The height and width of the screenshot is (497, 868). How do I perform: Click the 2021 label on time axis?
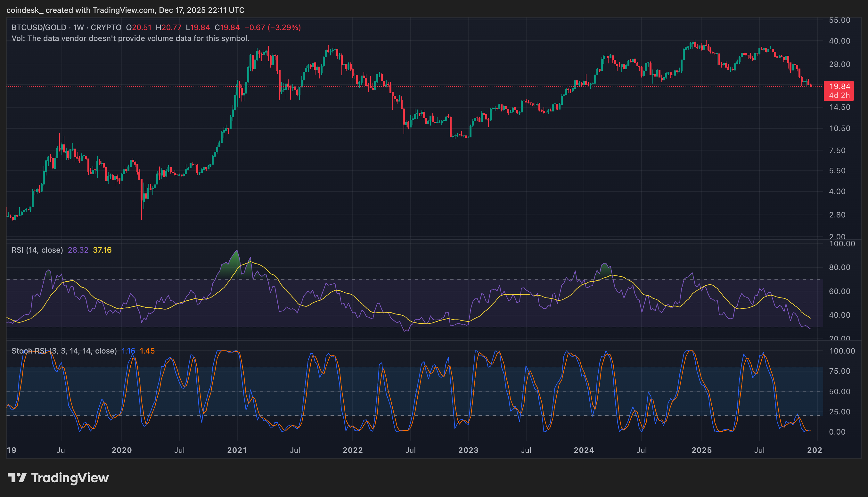(237, 450)
